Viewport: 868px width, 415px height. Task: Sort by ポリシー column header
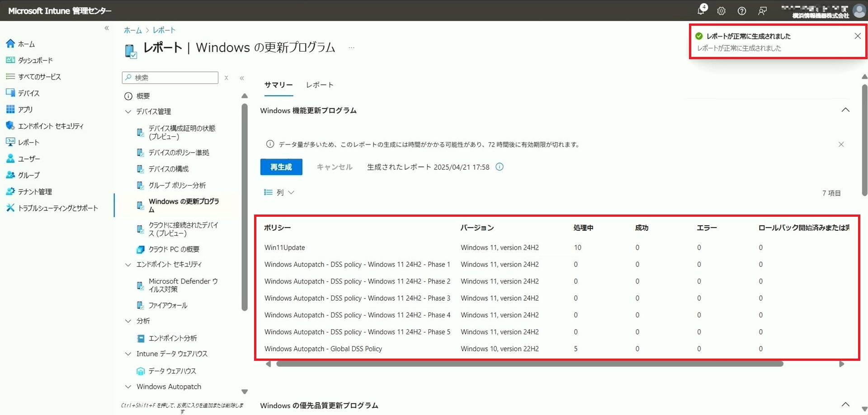[x=278, y=228]
